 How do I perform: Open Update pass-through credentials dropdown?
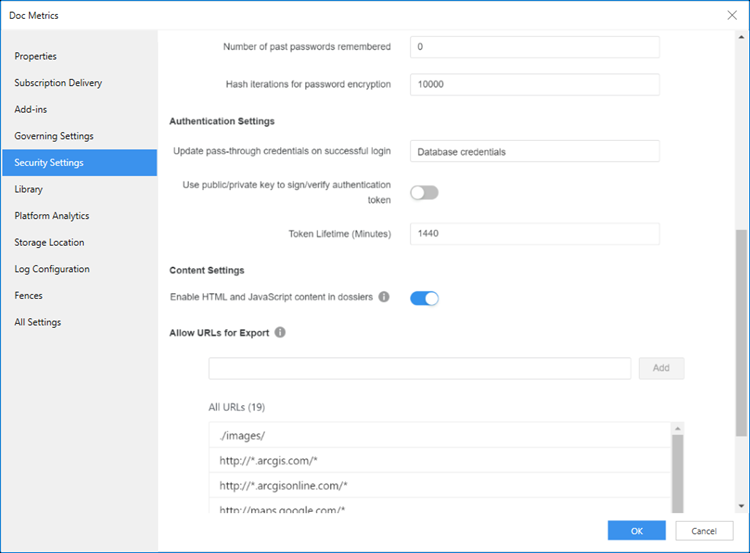click(x=534, y=152)
